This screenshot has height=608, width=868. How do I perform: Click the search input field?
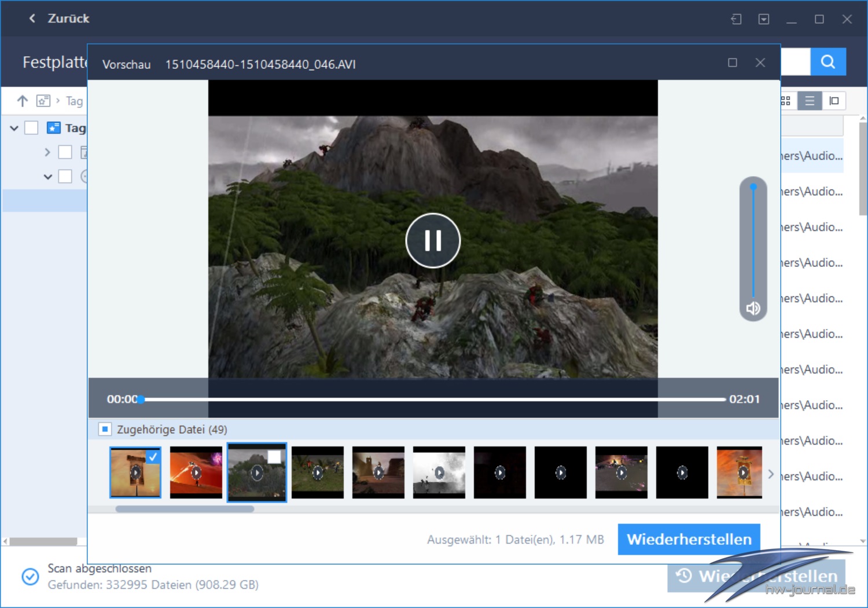point(795,61)
